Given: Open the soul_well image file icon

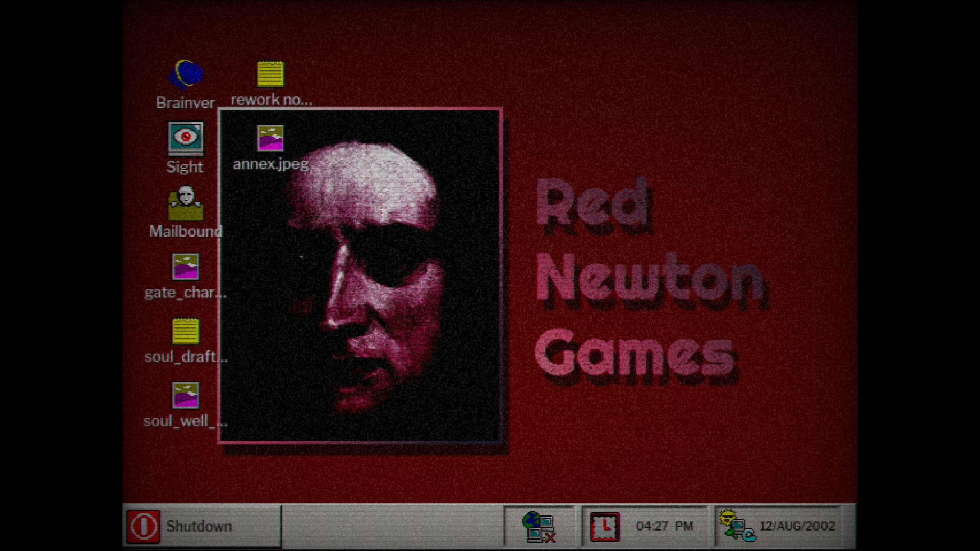Looking at the screenshot, I should 185,395.
